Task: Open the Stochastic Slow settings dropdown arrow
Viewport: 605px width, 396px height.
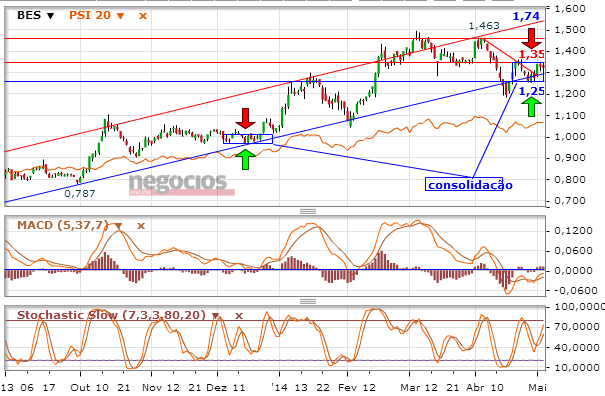Action: [x=215, y=316]
